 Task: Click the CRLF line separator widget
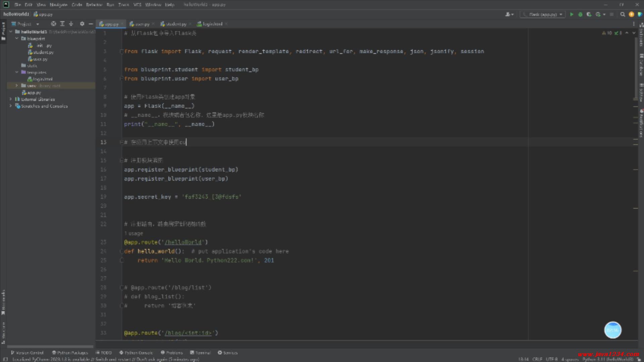(537, 359)
